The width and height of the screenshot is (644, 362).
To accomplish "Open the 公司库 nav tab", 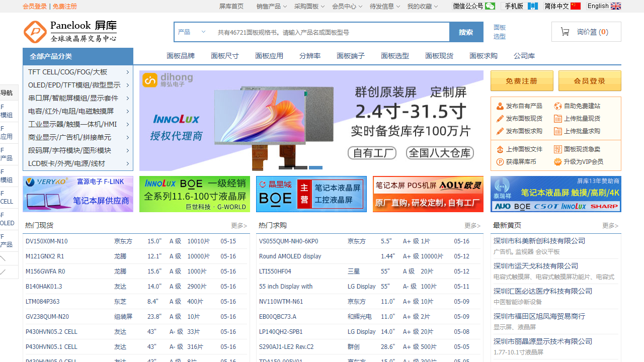I will 524,56.
